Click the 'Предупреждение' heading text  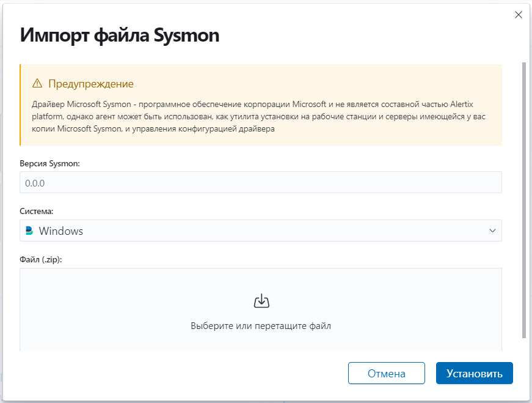pyautogui.click(x=91, y=84)
